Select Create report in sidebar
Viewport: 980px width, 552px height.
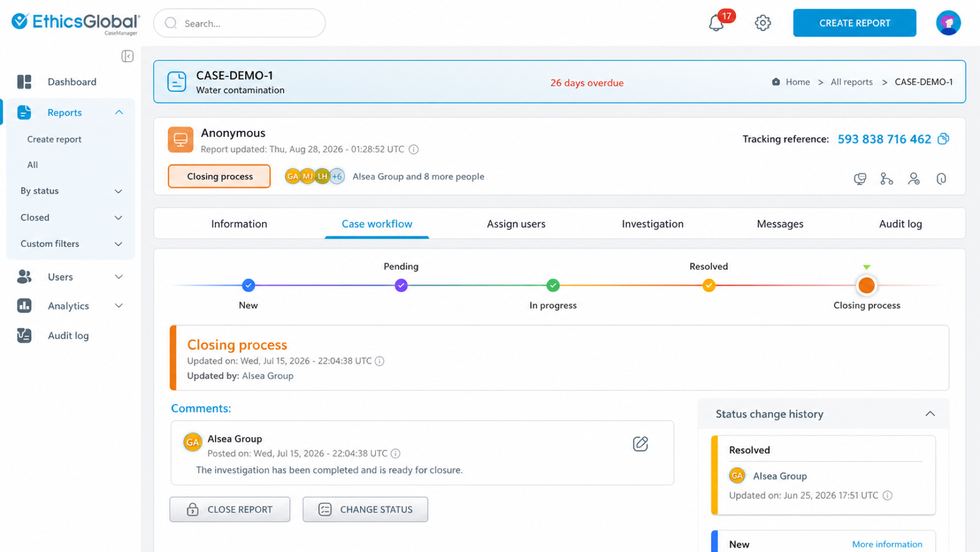click(54, 139)
